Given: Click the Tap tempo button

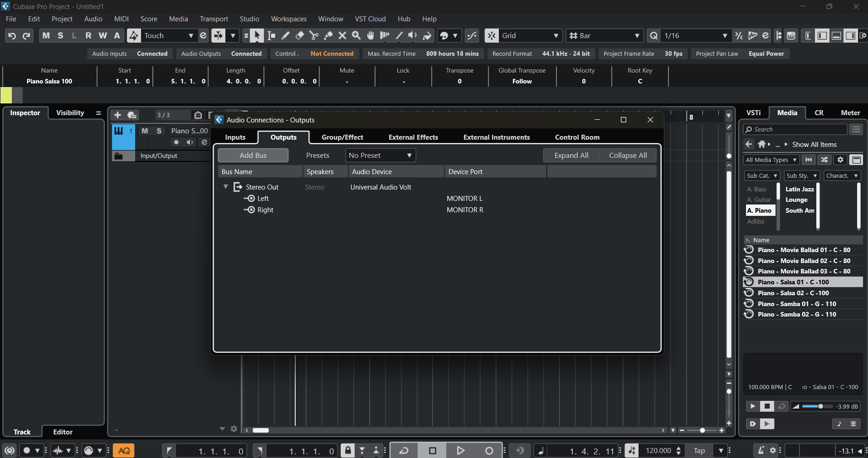Looking at the screenshot, I should (699, 451).
